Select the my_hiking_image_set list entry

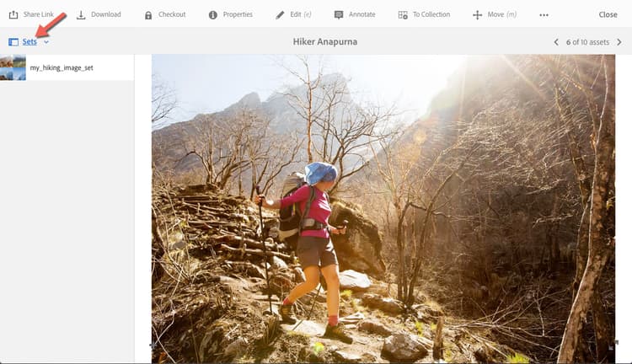67,67
